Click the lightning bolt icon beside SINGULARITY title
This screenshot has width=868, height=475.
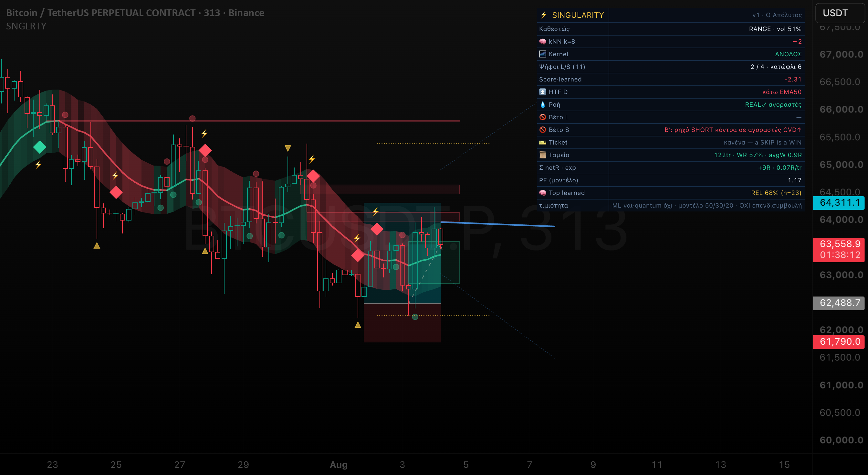click(x=544, y=15)
